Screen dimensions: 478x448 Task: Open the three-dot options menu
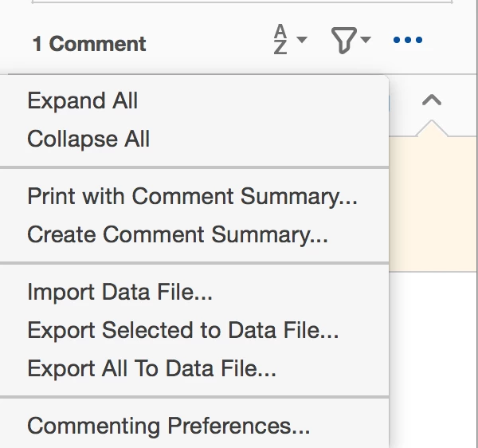click(408, 40)
